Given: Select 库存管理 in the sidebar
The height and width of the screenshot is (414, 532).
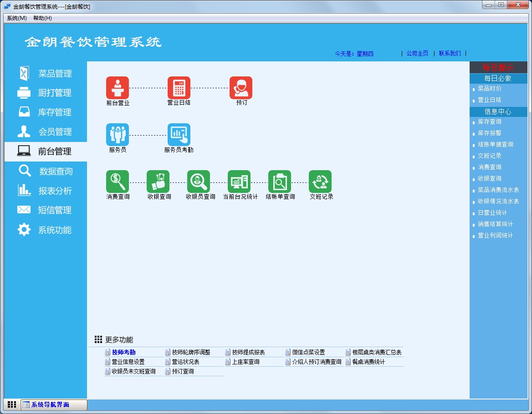Looking at the screenshot, I should click(46, 112).
